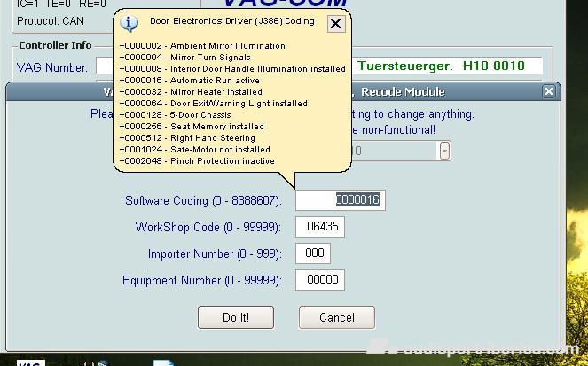Click the 'Importer Number (0 - 999):' label
The width and height of the screenshot is (588, 366).
pyautogui.click(x=215, y=254)
